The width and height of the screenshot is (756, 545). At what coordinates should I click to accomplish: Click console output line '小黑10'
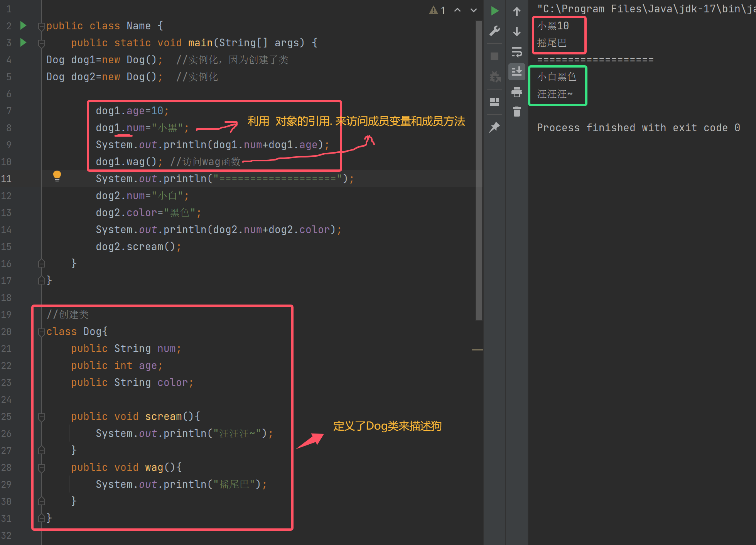(553, 26)
